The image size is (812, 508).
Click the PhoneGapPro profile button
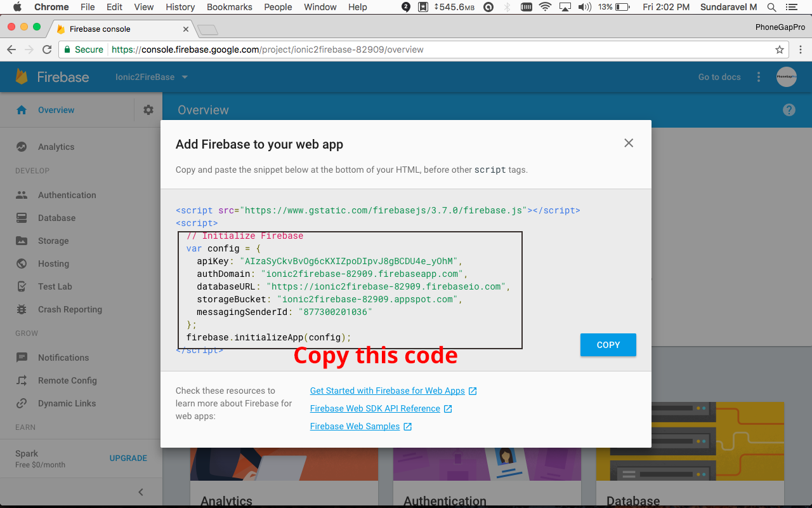(x=780, y=27)
